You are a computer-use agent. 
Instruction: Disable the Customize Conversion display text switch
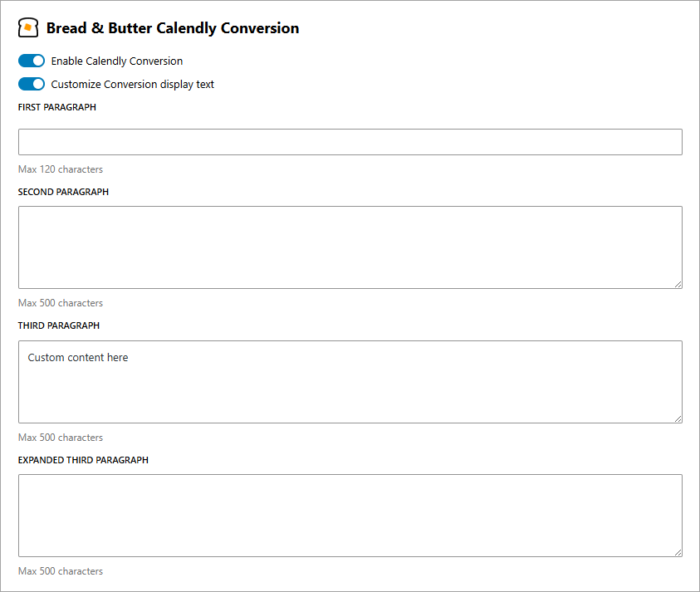32,84
